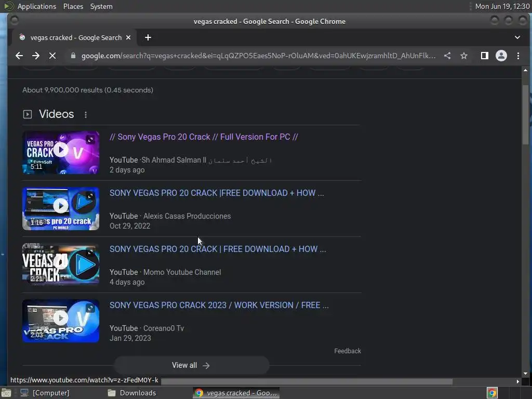
Task: Expand preview on the 2:21 video thumbnail
Action: pos(90,252)
